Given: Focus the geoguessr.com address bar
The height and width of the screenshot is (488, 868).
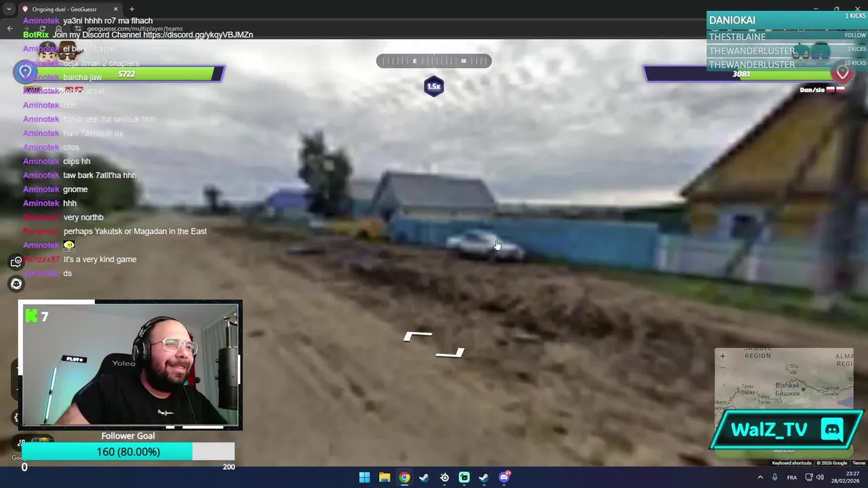Looking at the screenshot, I should tap(135, 29).
